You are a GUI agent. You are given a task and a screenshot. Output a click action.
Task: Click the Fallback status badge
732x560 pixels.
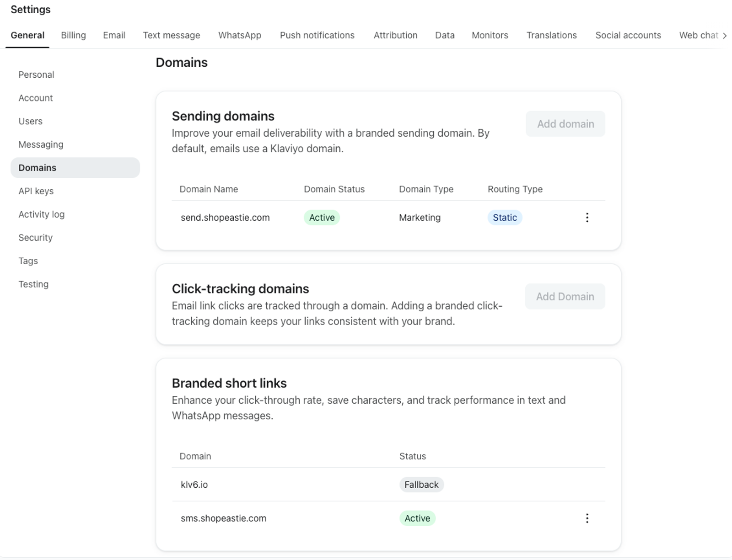click(421, 485)
